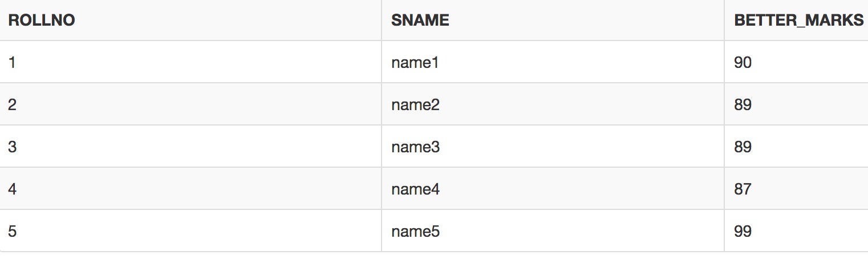Viewport: 868px width, 275px height.
Task: Select the marks value 90 for name1
Action: 796,62
